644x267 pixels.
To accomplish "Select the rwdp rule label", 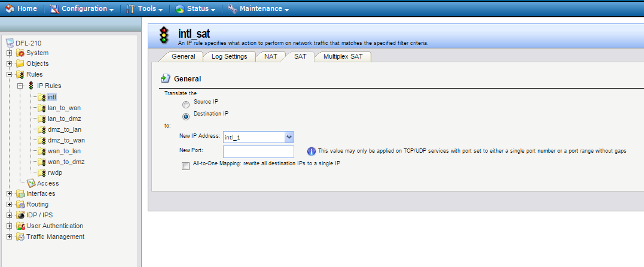I will point(54,173).
